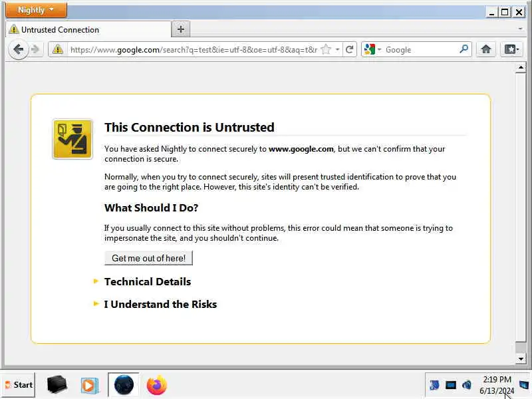
Task: Click the scrollbar down arrow
Action: (x=521, y=358)
